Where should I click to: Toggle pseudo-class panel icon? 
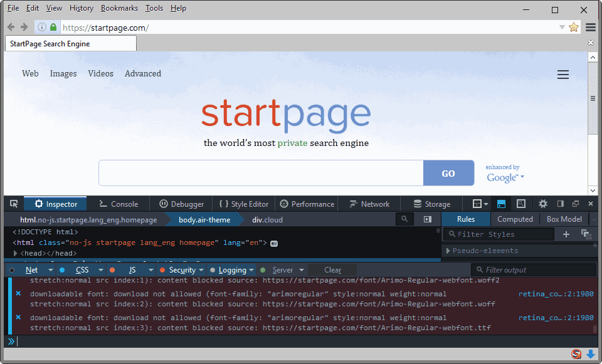[x=586, y=234]
